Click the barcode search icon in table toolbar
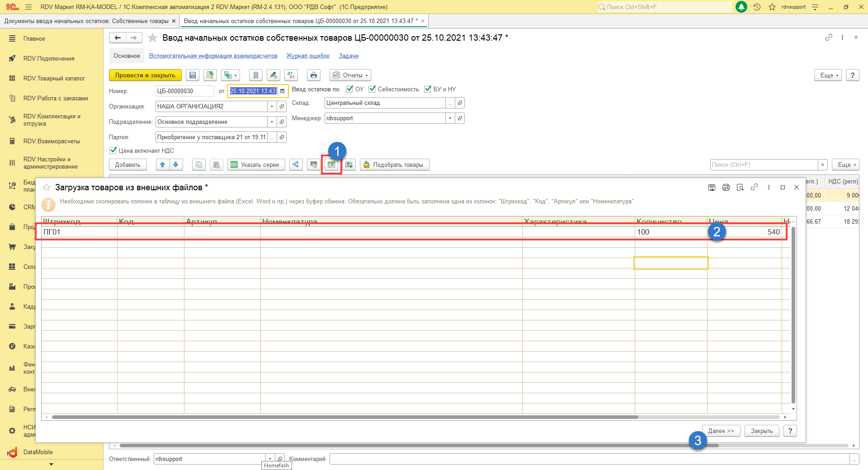The height and width of the screenshot is (470, 868). [313, 165]
